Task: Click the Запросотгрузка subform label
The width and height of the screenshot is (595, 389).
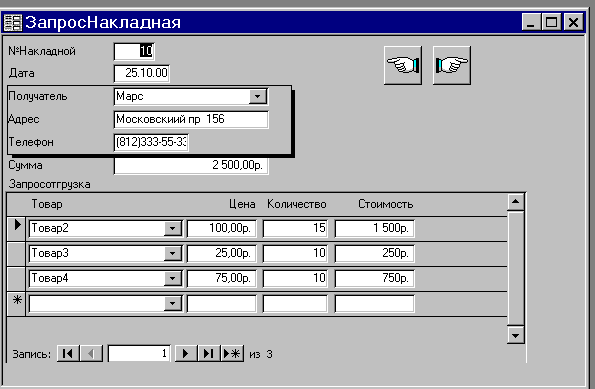Action: [x=49, y=184]
